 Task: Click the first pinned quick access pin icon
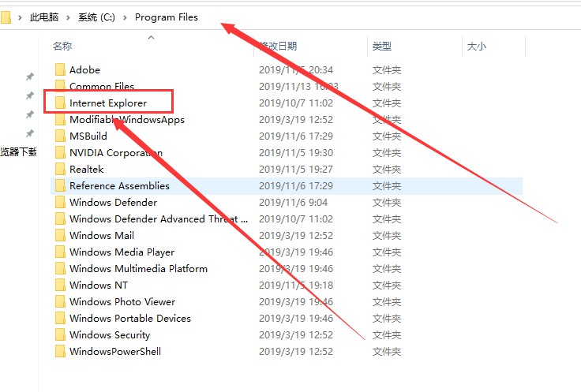pos(30,77)
